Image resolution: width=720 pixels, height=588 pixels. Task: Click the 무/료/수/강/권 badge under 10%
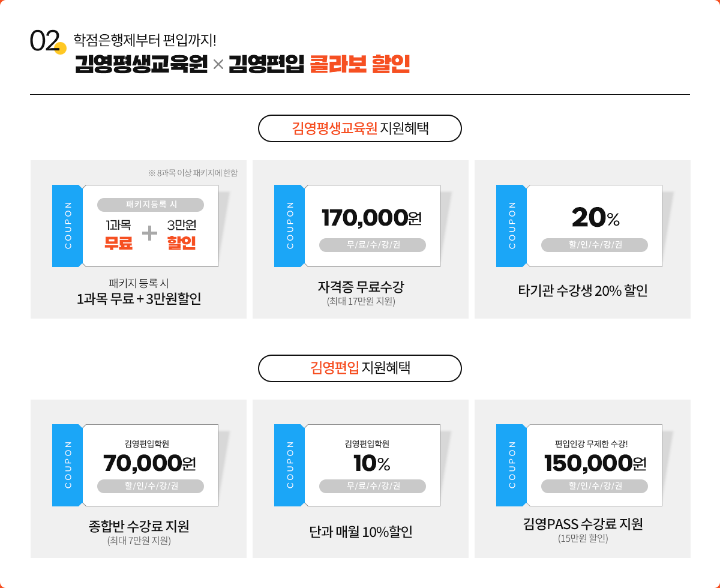pos(373,486)
